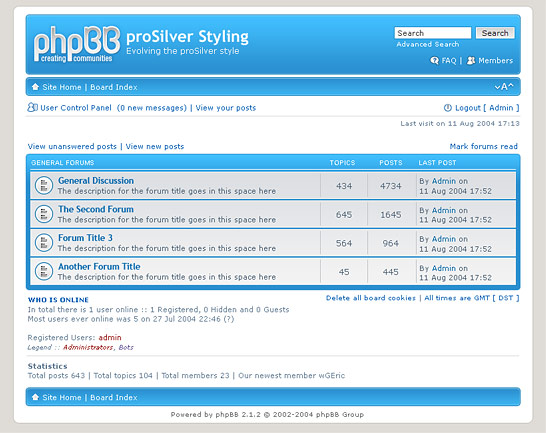Click the User Control Panel icon
Screen dimensions: 546x433
click(32, 107)
